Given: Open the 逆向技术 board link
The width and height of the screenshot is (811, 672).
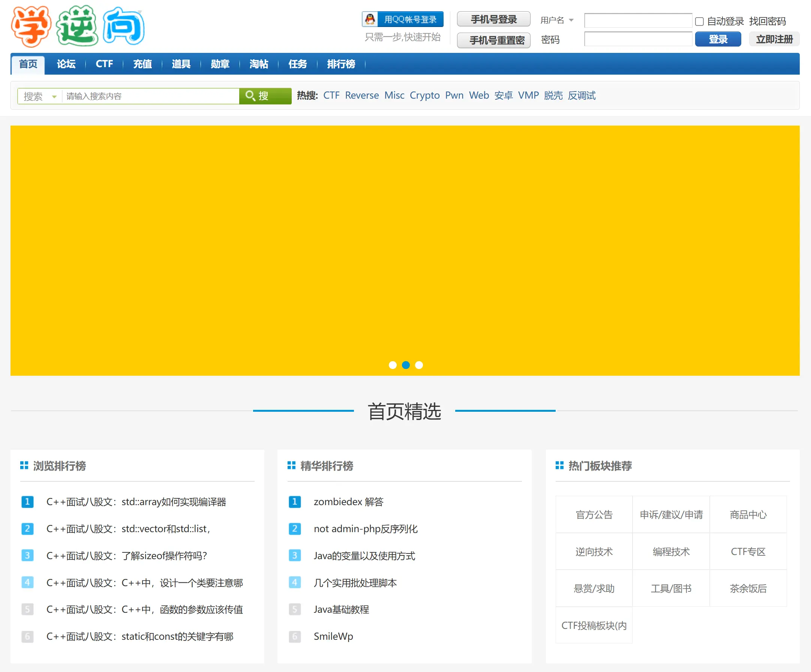Looking at the screenshot, I should point(594,552).
